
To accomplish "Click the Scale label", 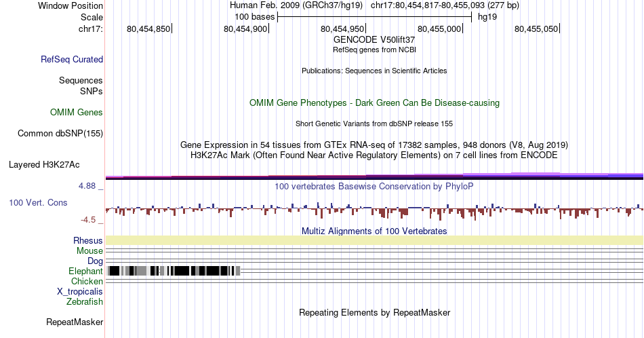I will (92, 17).
